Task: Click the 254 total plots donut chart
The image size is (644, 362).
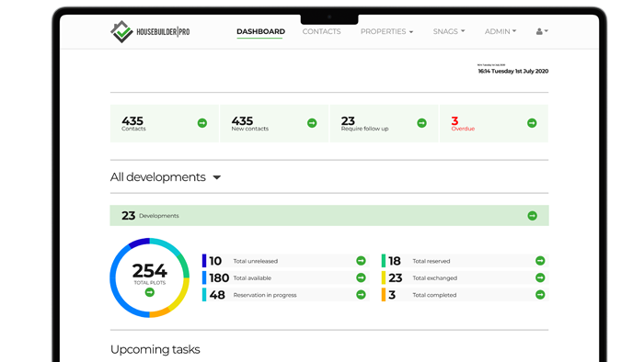Action: [x=149, y=277]
